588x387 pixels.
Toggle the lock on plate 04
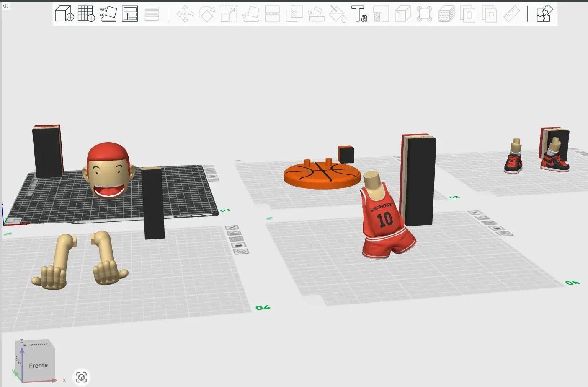pos(238,245)
